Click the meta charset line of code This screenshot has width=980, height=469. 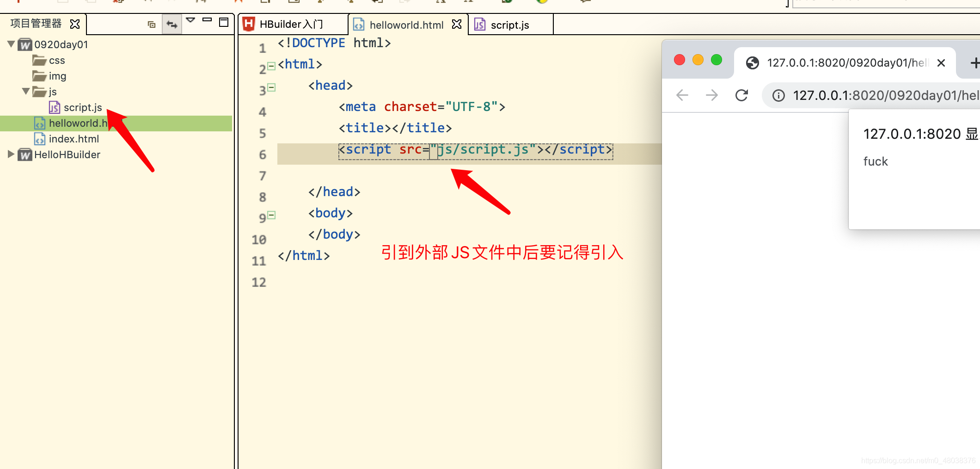click(x=422, y=107)
